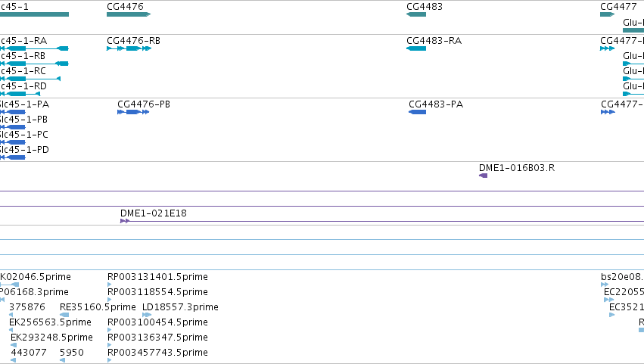Select the lc45-1-PB protein glyph

[x=13, y=127]
